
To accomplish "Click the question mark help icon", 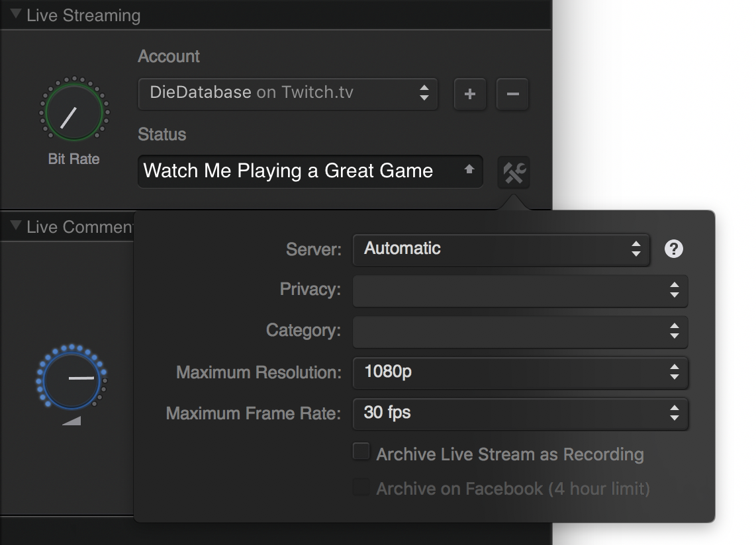I will pyautogui.click(x=673, y=249).
